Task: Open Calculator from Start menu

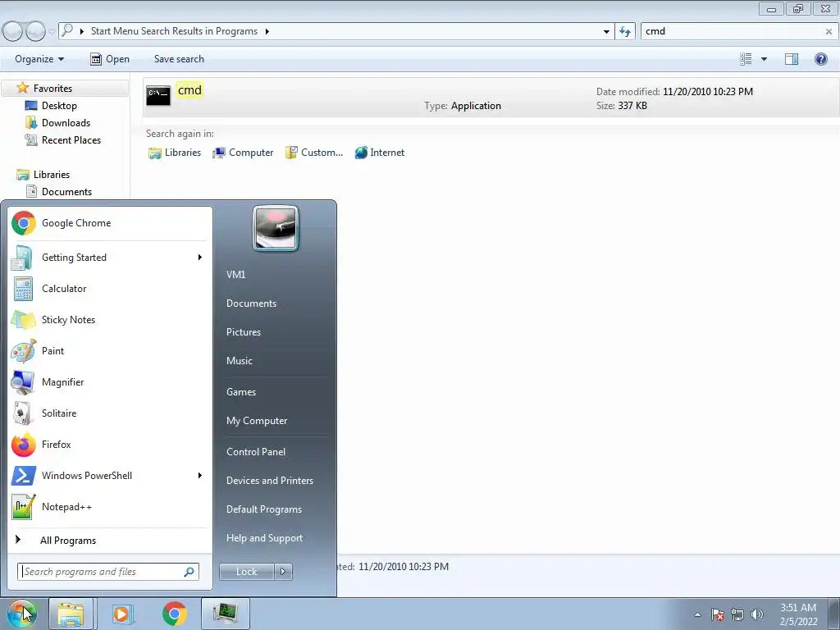Action: click(x=109, y=288)
